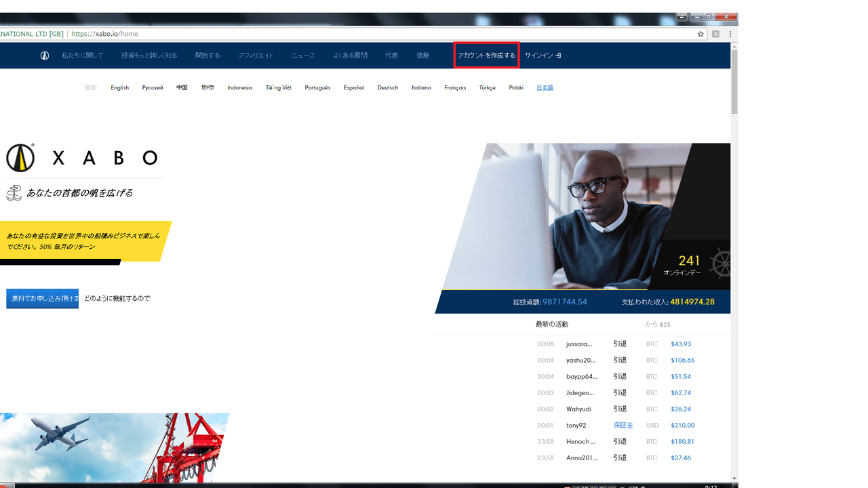868x488 pixels.
Task: Click the $51.54 amount
Action: coord(681,377)
